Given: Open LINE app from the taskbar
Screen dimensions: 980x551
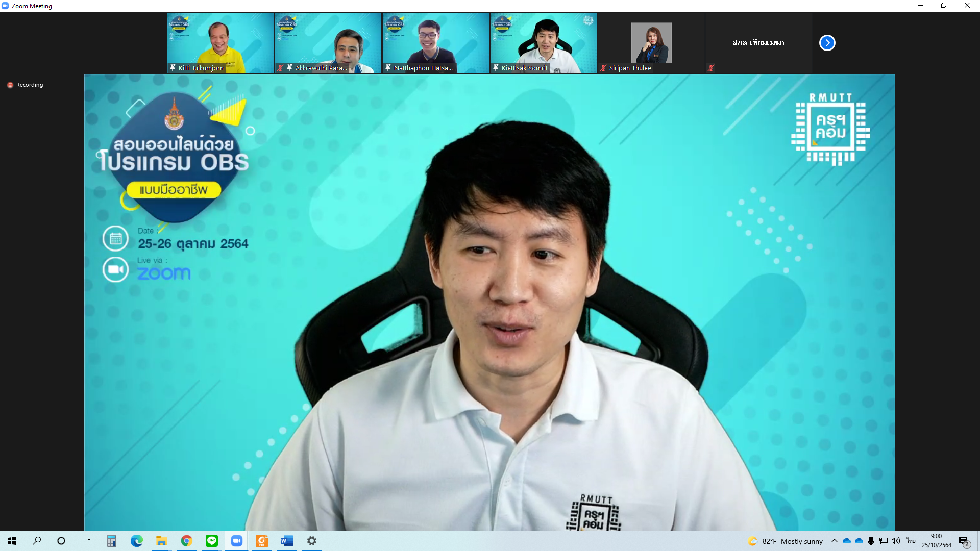Looking at the screenshot, I should point(212,541).
